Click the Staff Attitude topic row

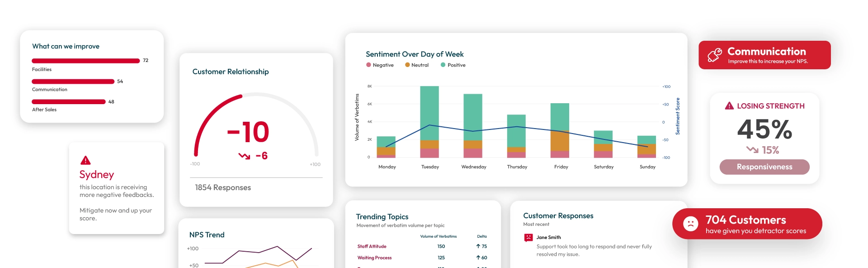pos(423,246)
